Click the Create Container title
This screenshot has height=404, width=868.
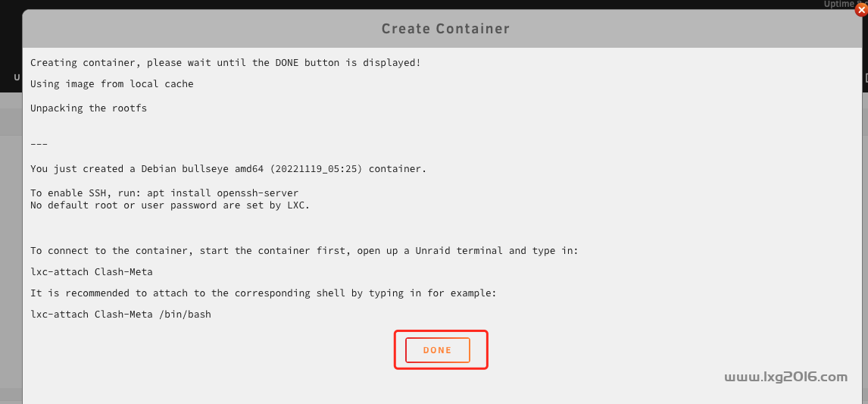click(x=445, y=29)
